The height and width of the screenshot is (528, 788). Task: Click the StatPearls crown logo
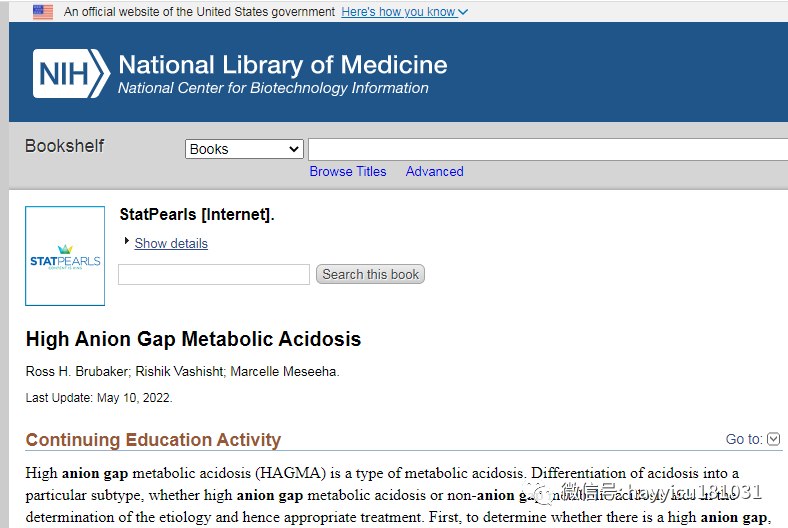pyautogui.click(x=65, y=249)
